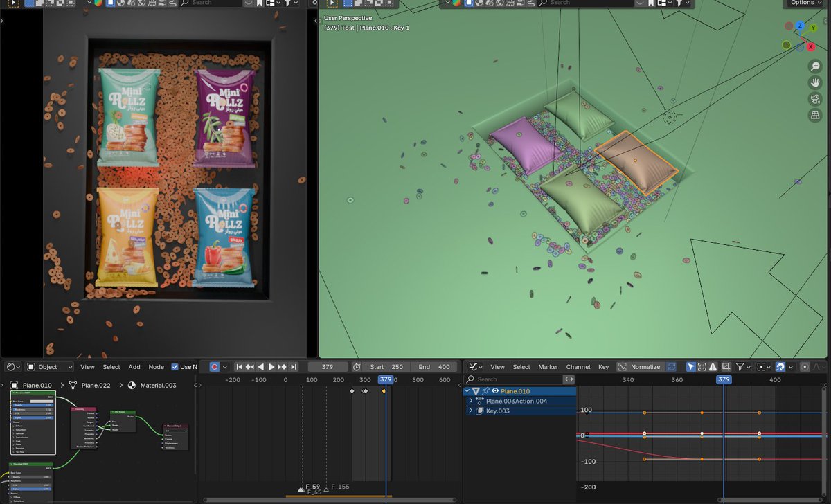The width and height of the screenshot is (831, 504).
Task: Select the orange keyframe diamond in timeline
Action: click(384, 391)
